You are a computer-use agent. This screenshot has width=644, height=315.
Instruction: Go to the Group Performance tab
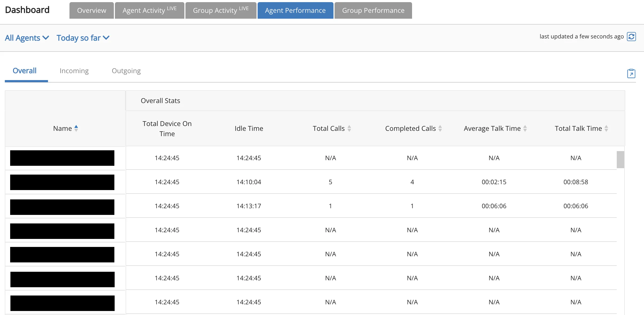373,10
